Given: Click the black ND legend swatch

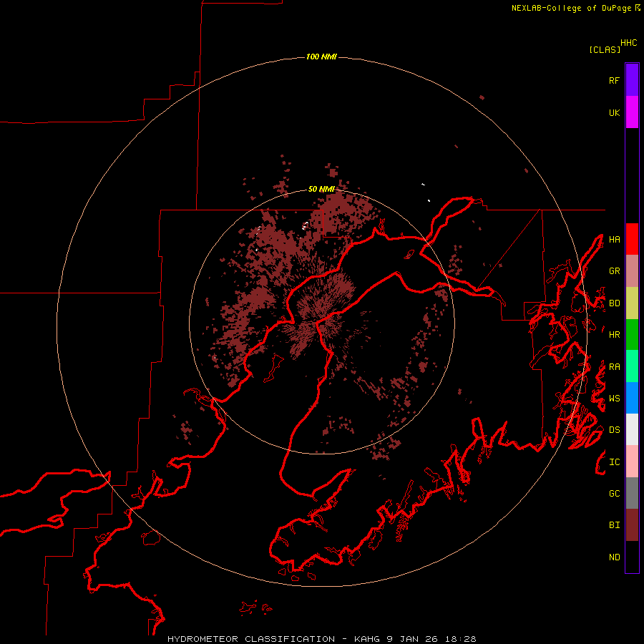Looking at the screenshot, I should click(x=632, y=557).
